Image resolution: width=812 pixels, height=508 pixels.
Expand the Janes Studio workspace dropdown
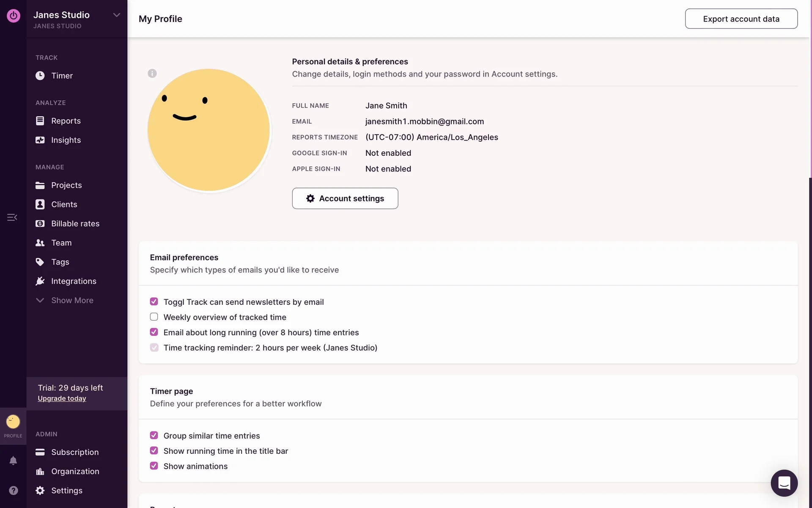coord(116,15)
